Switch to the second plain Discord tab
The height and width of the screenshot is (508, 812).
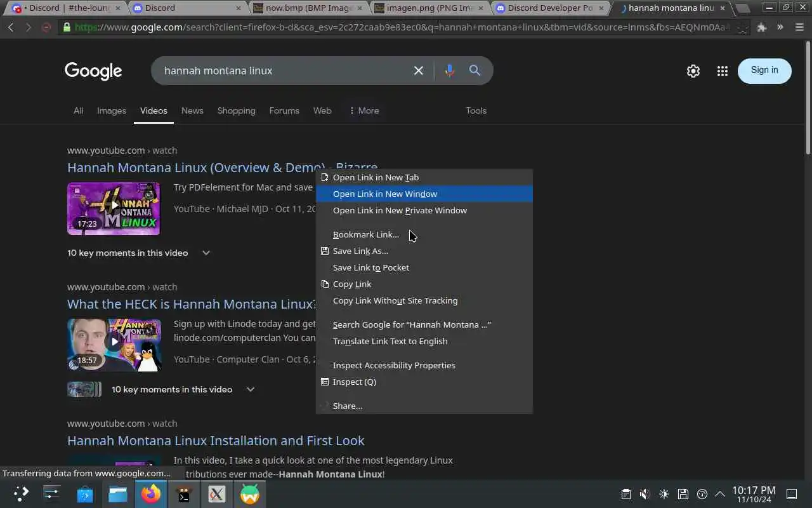pos(187,8)
